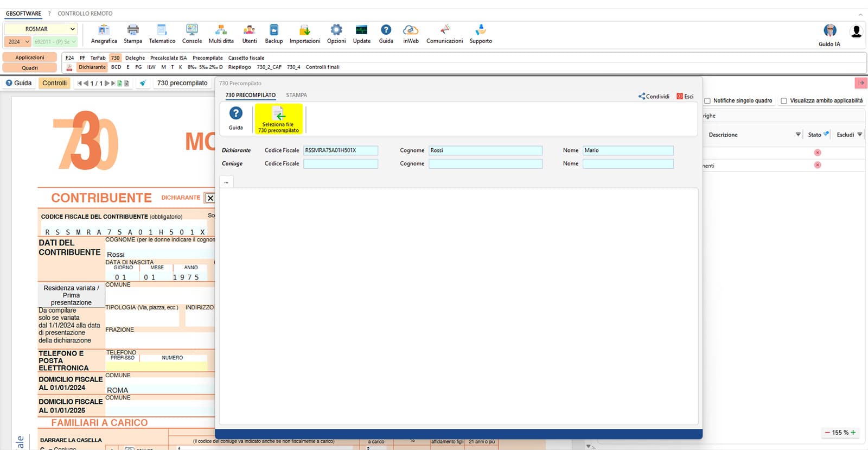Open the inWeb cloud icon

tap(411, 34)
